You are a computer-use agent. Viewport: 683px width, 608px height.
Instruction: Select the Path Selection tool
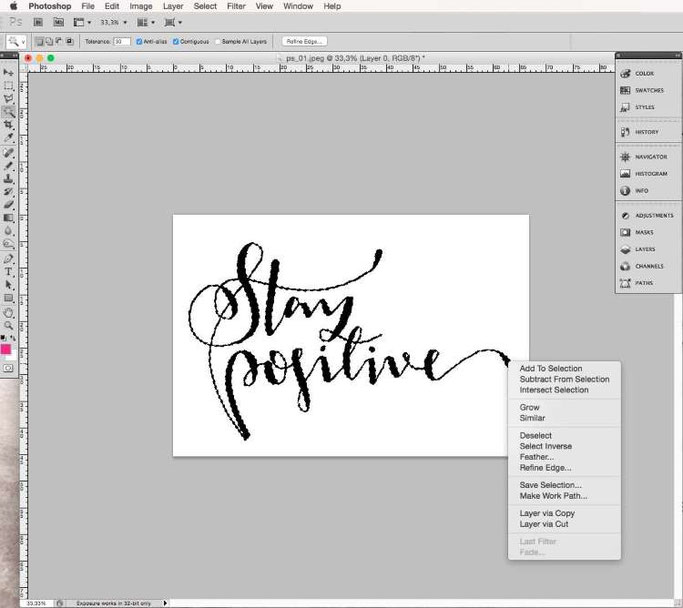(x=8, y=285)
